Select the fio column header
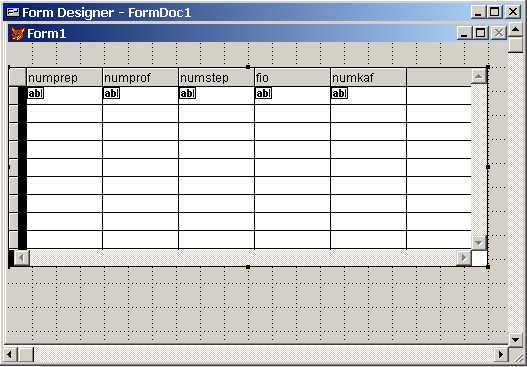The image size is (527, 367). [292, 78]
